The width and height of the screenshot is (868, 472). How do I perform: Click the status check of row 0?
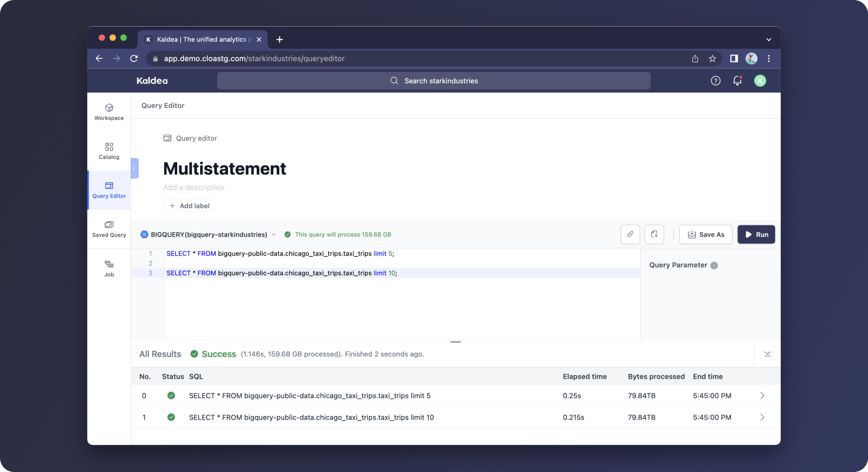click(x=171, y=396)
